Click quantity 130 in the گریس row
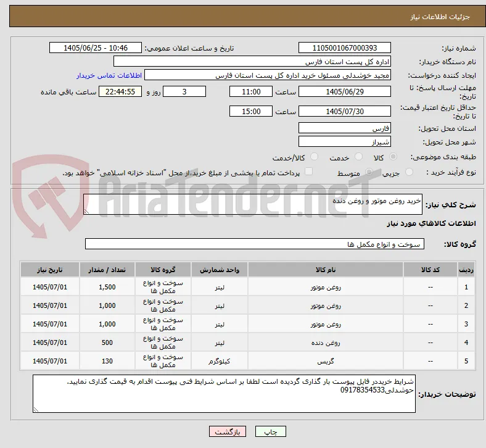Screen dimensions: 486x448 107,361
